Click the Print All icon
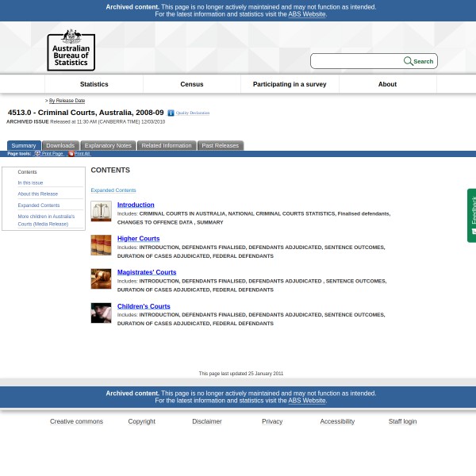This screenshot has width=476, height=476. pyautogui.click(x=71, y=154)
